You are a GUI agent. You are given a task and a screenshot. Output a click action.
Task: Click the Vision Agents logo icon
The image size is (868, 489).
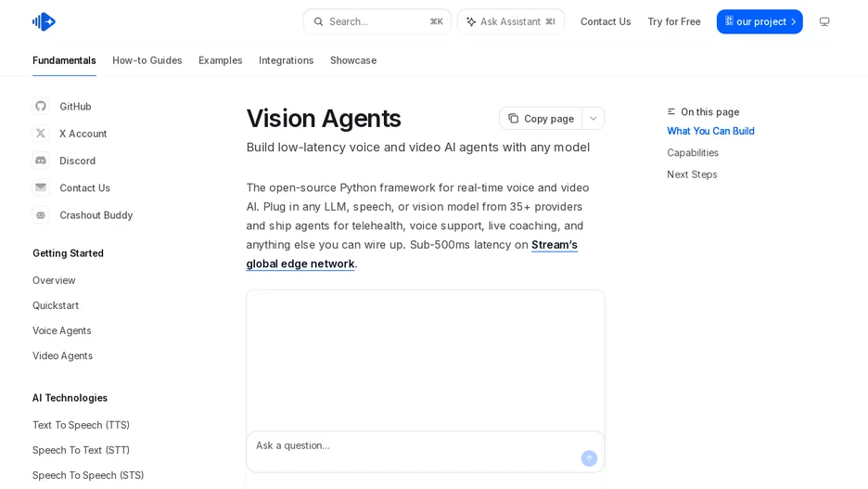click(x=44, y=21)
